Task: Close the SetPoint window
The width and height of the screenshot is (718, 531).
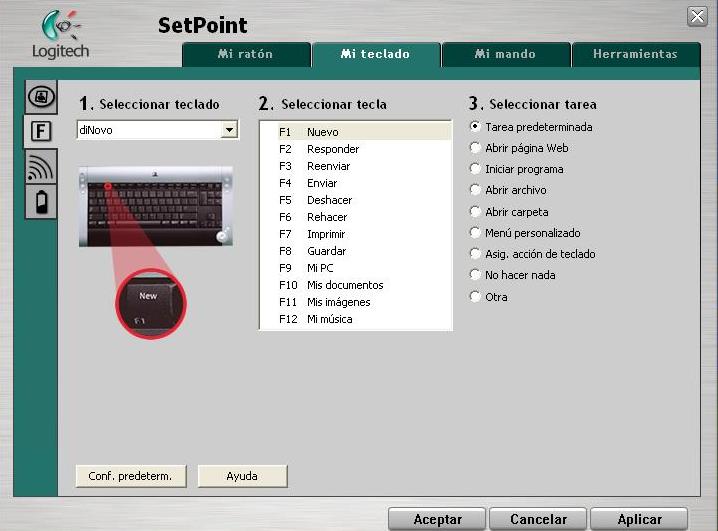Action: (x=697, y=16)
